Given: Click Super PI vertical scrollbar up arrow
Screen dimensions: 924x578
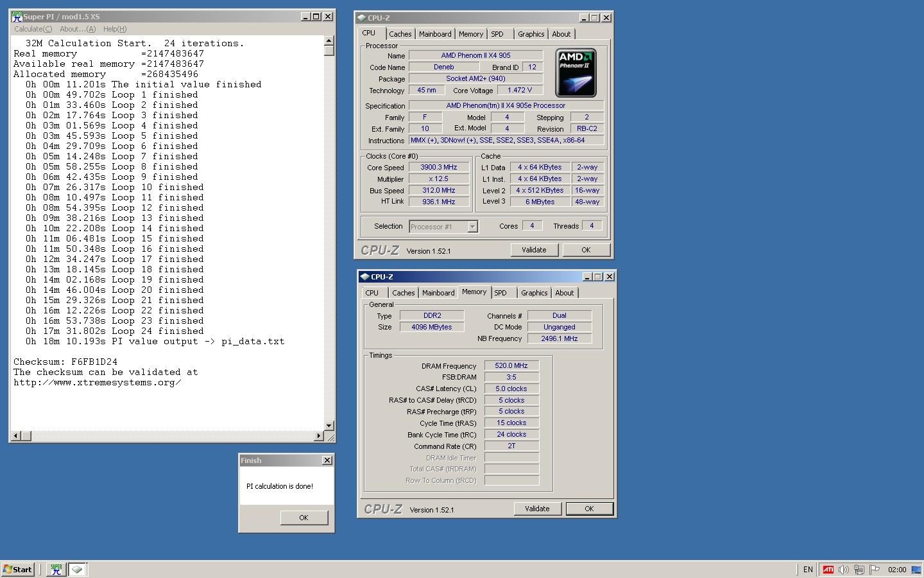Looking at the screenshot, I should click(329, 40).
